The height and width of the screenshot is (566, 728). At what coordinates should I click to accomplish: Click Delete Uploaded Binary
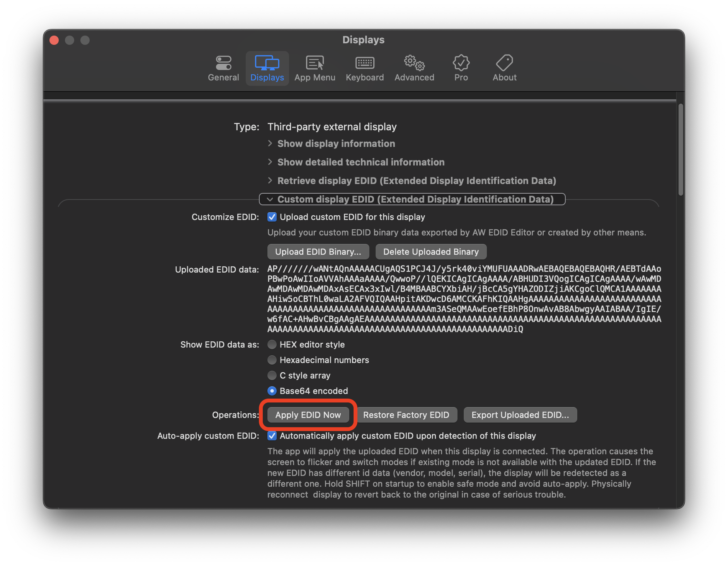(x=430, y=252)
